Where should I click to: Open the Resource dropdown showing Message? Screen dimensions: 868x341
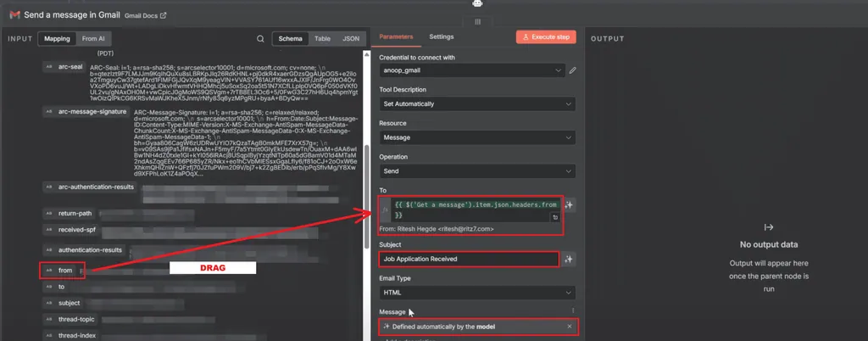pyautogui.click(x=477, y=137)
